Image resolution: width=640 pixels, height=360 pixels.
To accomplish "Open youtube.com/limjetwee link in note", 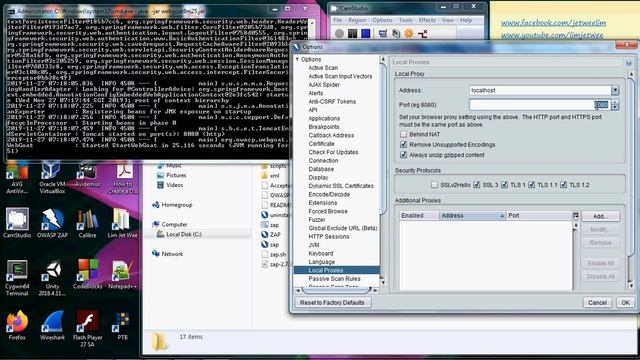I will coord(552,35).
